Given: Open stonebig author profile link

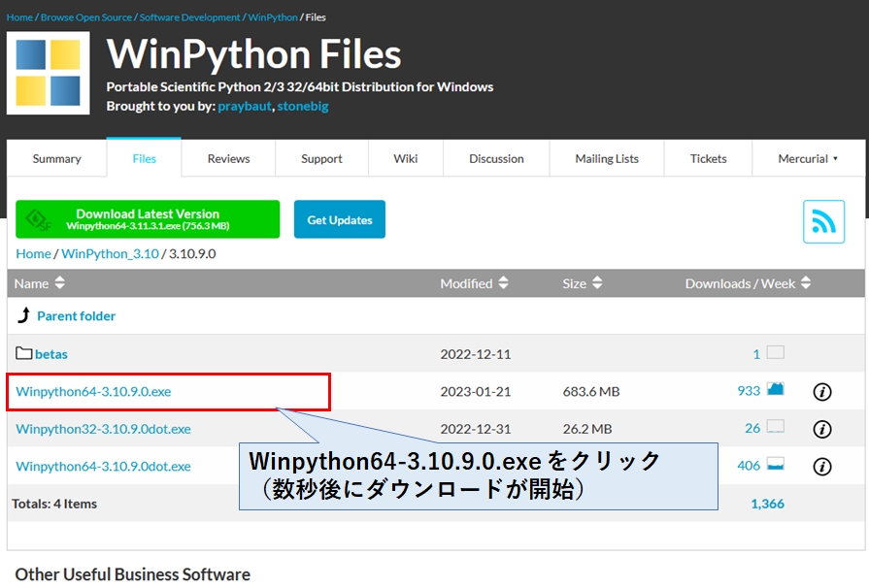Looking at the screenshot, I should coord(303,106).
